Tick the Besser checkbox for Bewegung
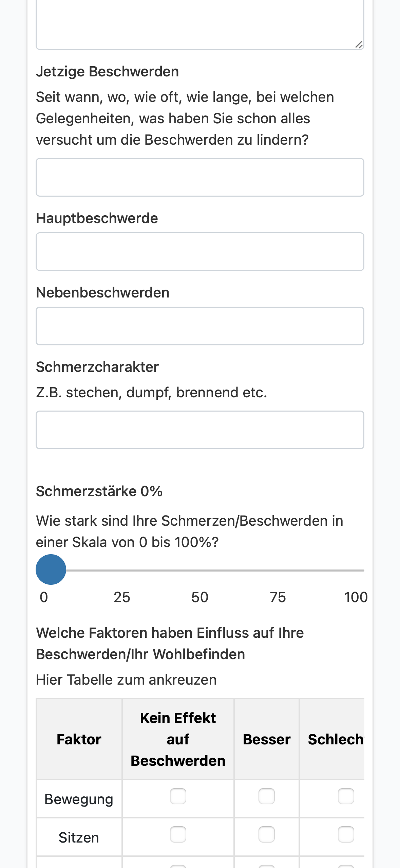This screenshot has height=868, width=400. coord(267,796)
